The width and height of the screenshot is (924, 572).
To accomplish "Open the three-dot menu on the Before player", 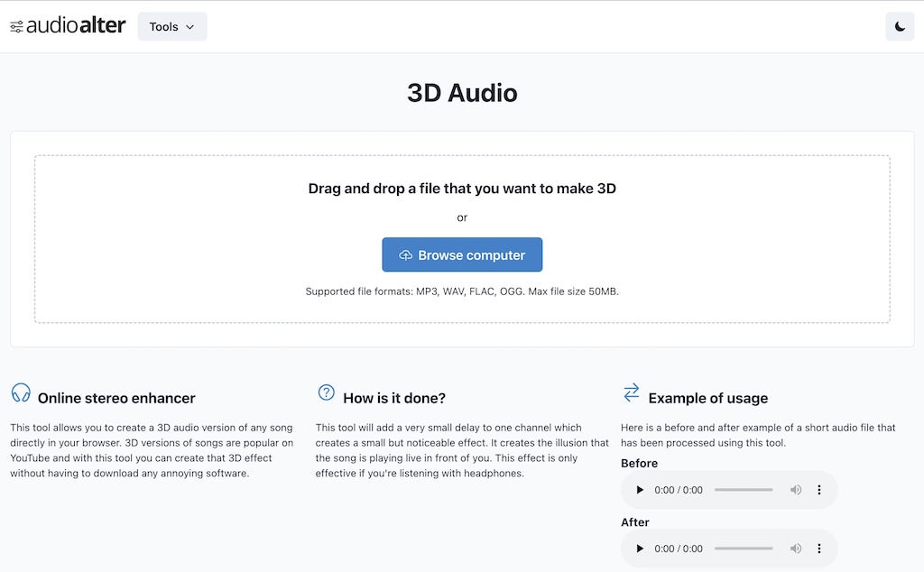I will coord(819,489).
